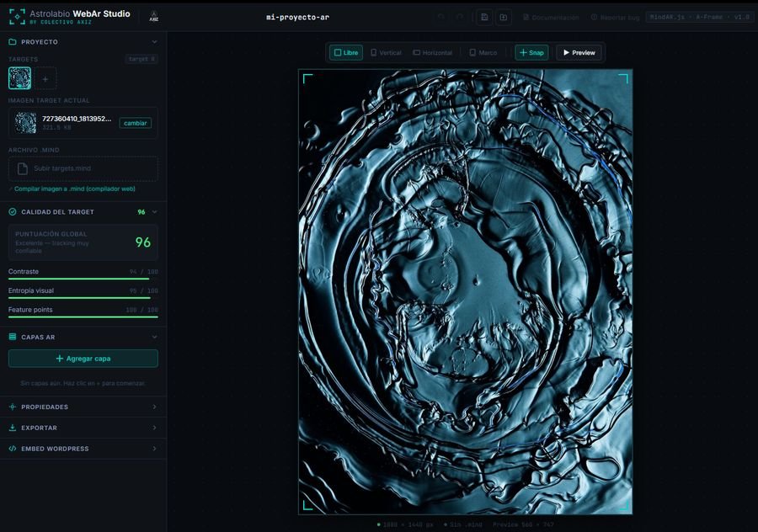Click the check icon beside CALIDAD DEL TARGET
Image resolution: width=758 pixels, height=532 pixels.
tap(13, 211)
